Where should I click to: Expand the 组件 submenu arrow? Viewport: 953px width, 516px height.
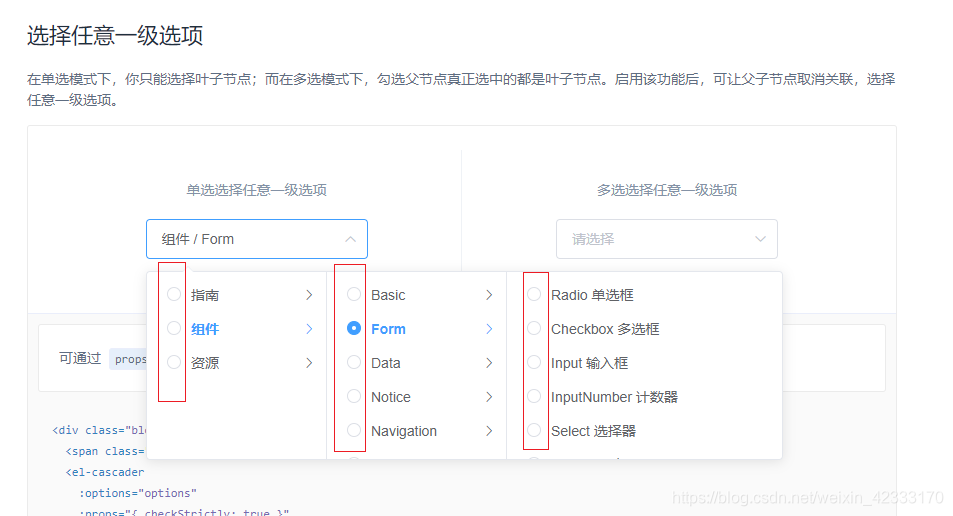[x=309, y=329]
